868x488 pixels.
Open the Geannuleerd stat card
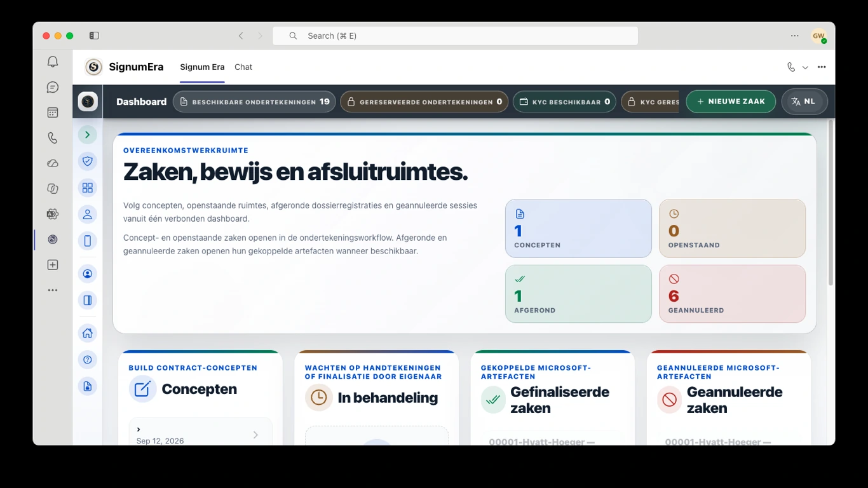click(x=732, y=294)
